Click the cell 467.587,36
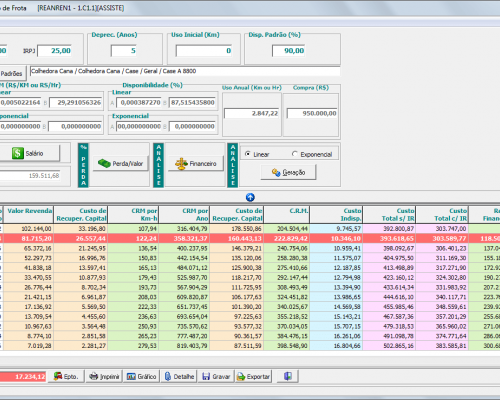500x400 pixels. 389,316
